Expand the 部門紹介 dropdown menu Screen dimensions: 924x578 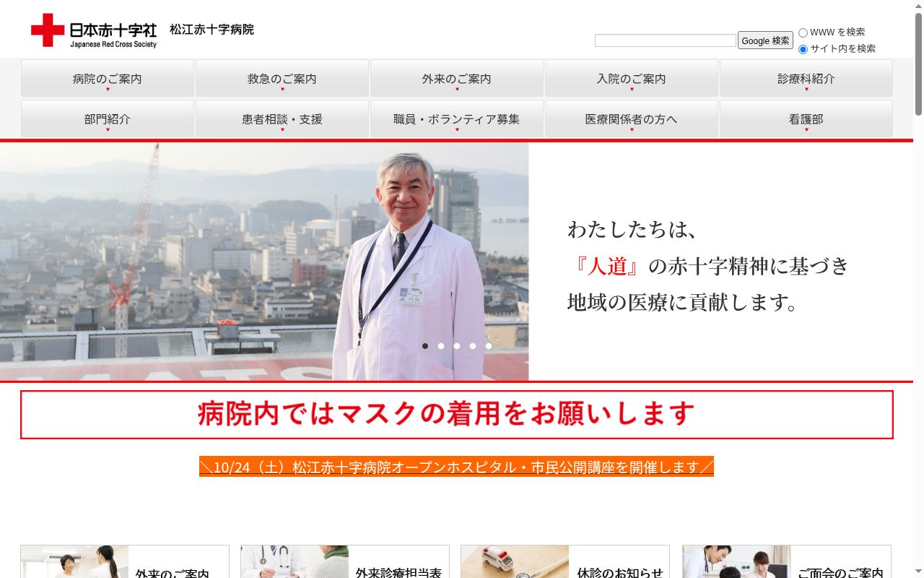(108, 118)
